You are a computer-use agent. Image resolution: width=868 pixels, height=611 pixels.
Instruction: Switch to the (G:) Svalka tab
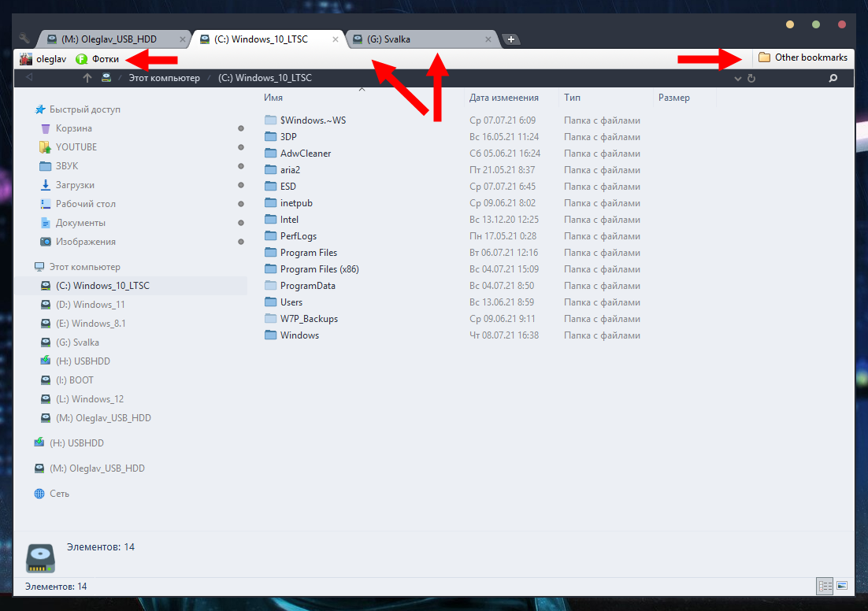417,39
